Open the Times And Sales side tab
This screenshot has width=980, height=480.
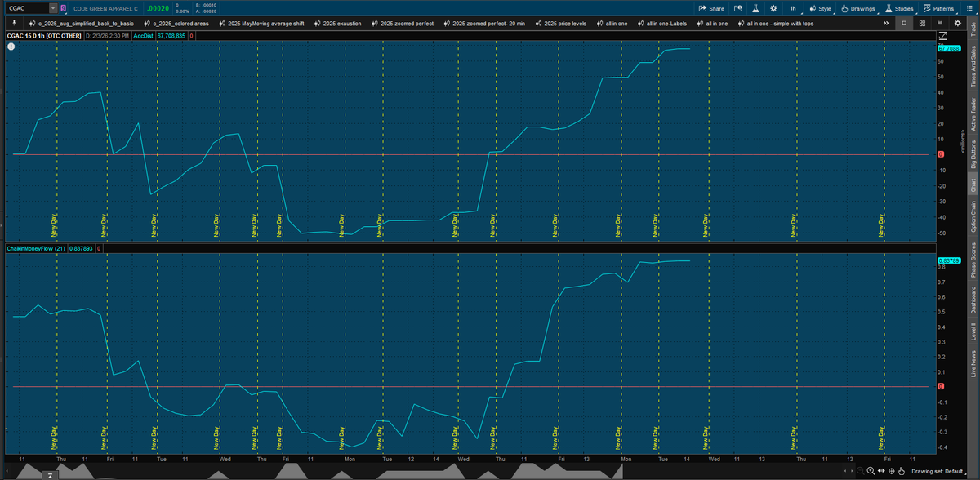click(x=972, y=66)
